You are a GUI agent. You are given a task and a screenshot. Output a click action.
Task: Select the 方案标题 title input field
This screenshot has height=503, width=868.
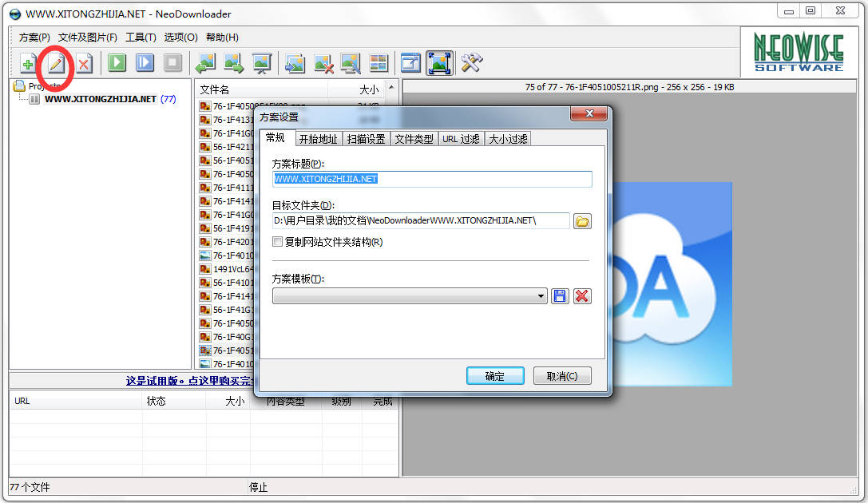(x=432, y=179)
